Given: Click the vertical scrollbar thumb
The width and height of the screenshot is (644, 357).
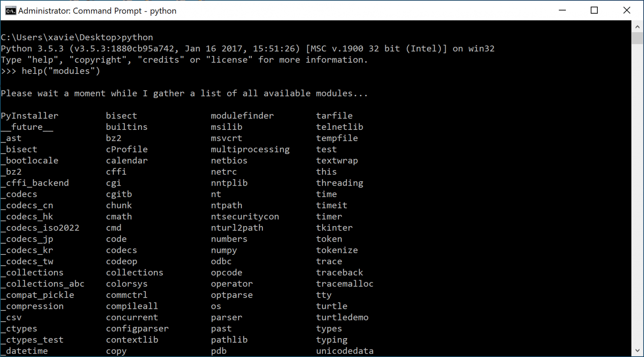Looking at the screenshot, I should [x=637, y=38].
